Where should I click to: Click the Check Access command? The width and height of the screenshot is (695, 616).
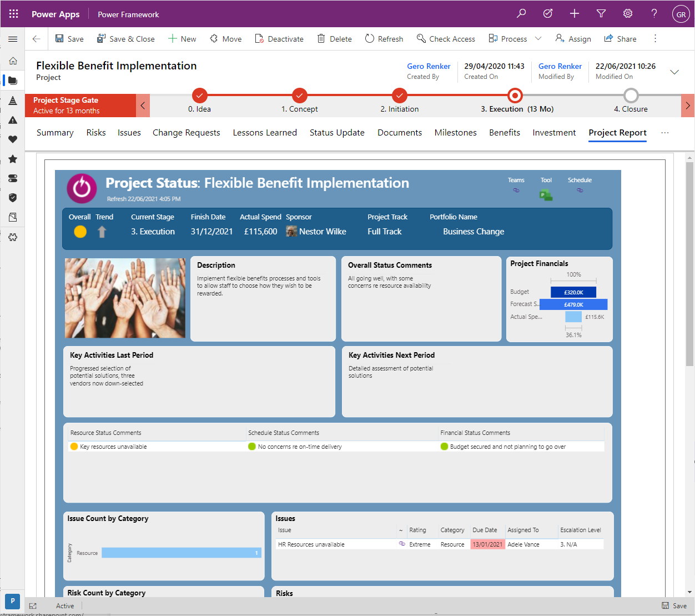(446, 39)
